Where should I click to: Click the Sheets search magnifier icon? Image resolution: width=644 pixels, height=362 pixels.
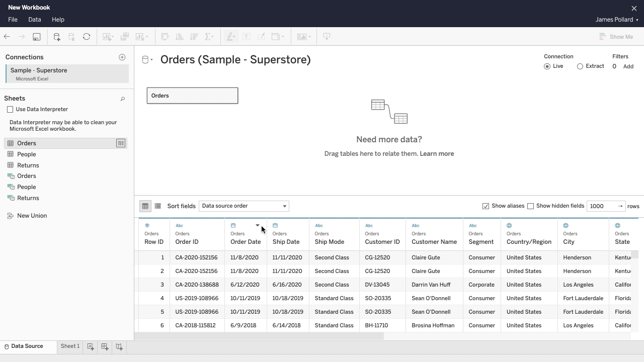pos(122,99)
